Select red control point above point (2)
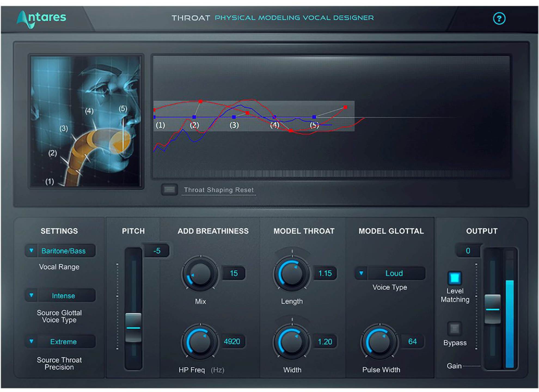 [x=200, y=102]
